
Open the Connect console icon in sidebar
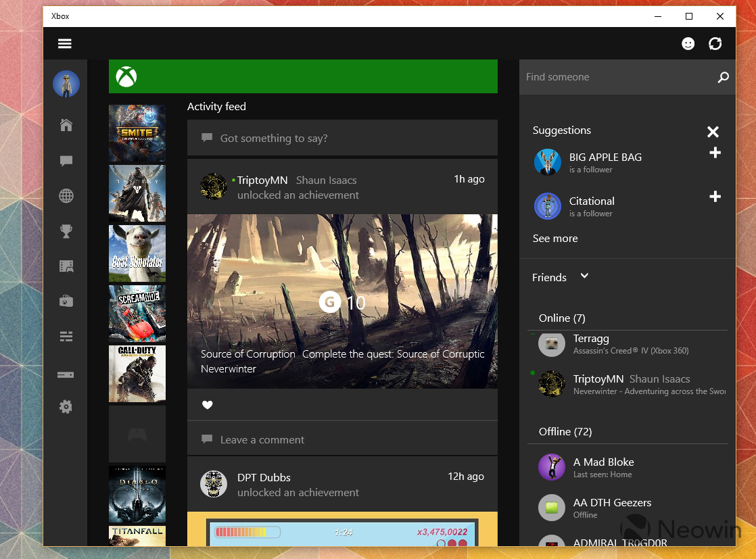[66, 374]
